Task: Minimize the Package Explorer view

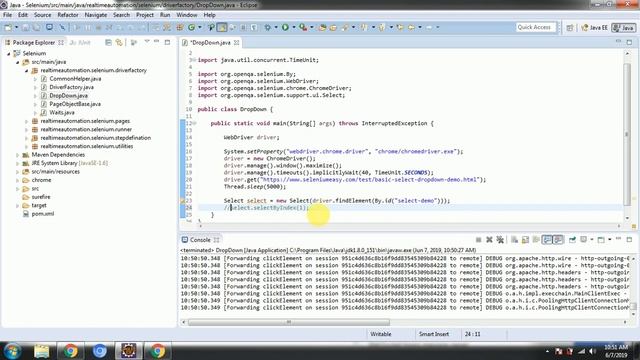Action: tap(156, 42)
